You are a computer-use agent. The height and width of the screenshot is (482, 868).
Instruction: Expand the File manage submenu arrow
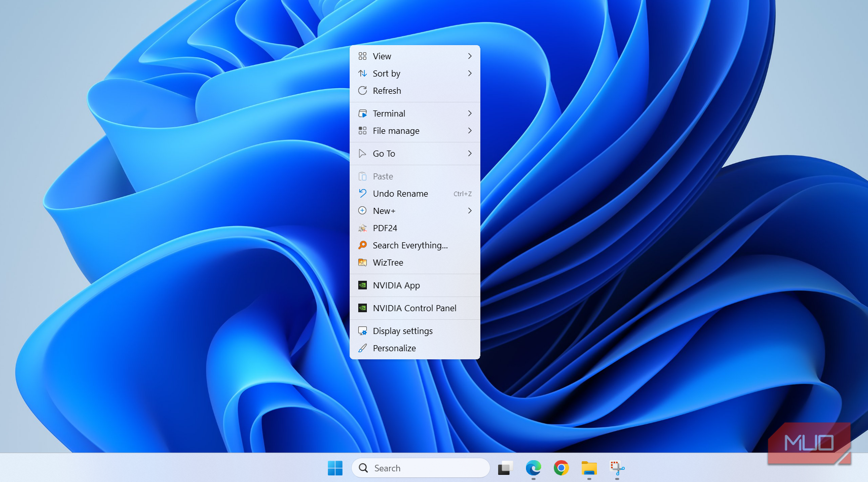pos(470,131)
